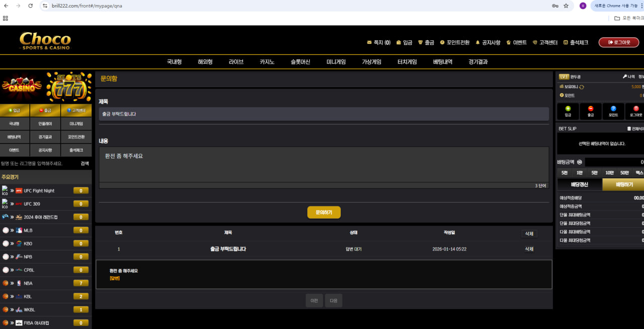This screenshot has height=329, width=644.
Task: Click into the 제목 title input field
Action: (324, 114)
